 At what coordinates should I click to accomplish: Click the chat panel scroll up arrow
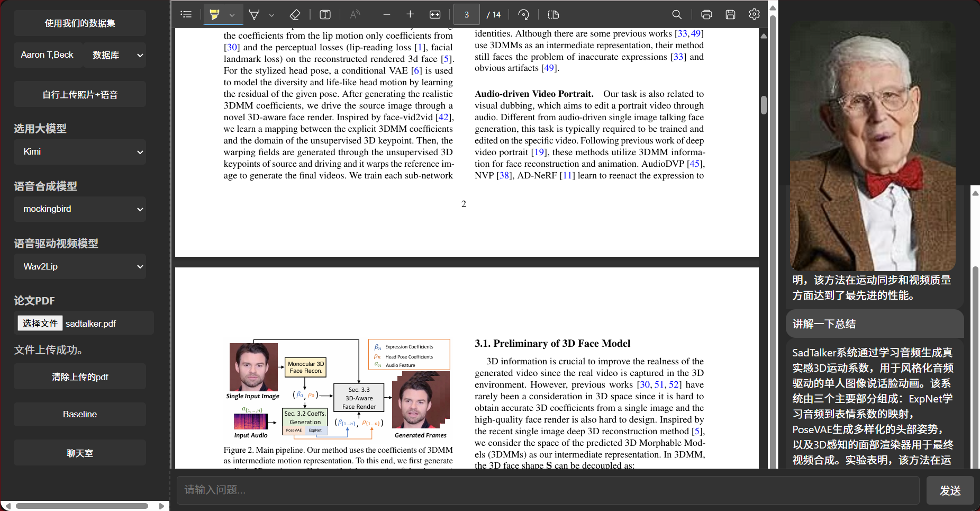click(976, 193)
